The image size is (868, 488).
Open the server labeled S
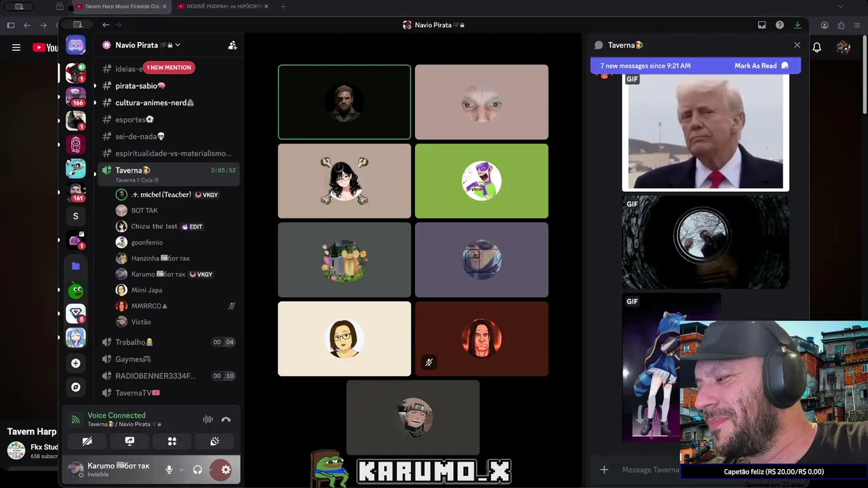click(x=76, y=216)
